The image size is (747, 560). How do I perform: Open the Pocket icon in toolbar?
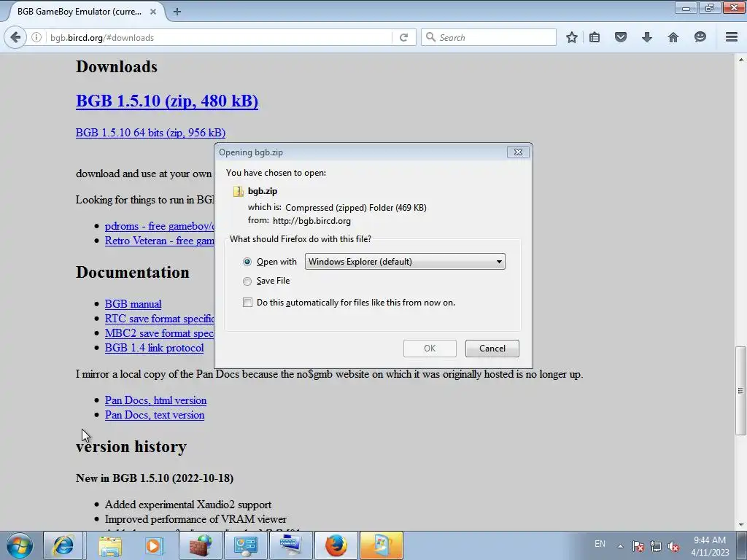point(621,37)
